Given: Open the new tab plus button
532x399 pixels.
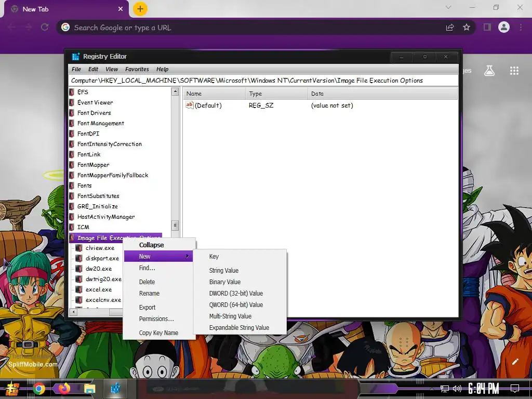Looking at the screenshot, I should point(140,9).
